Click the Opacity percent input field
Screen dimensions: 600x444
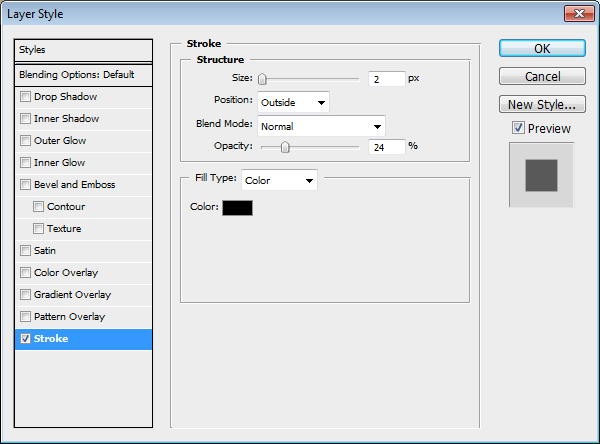[386, 147]
